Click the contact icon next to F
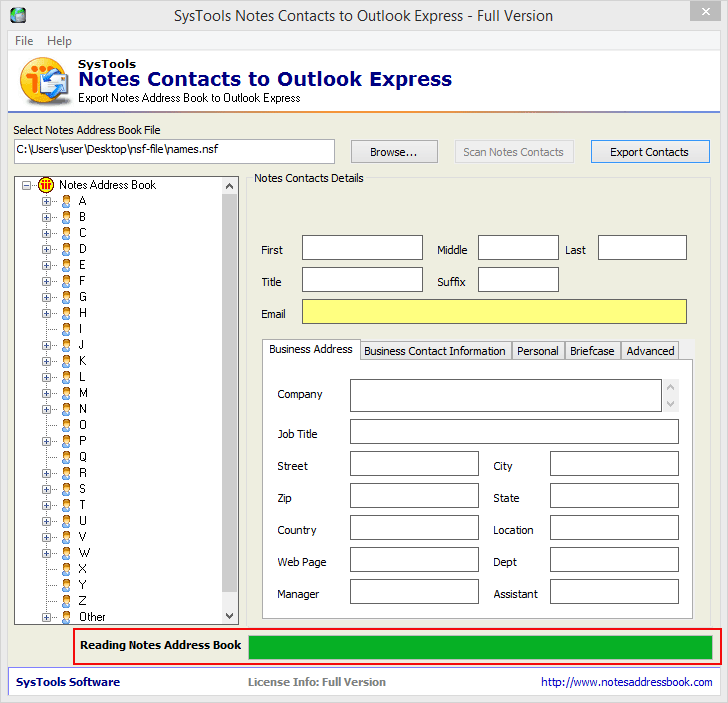This screenshot has width=728, height=703. click(x=66, y=281)
